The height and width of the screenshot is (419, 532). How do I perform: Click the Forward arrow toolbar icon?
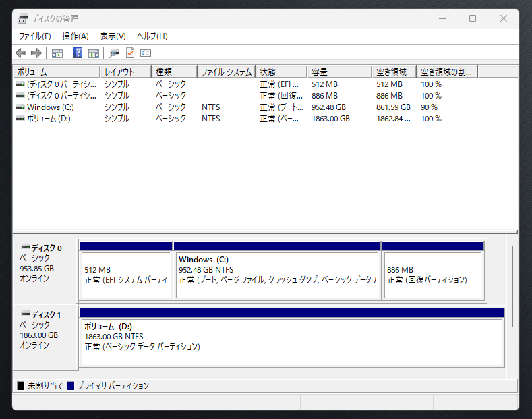36,53
